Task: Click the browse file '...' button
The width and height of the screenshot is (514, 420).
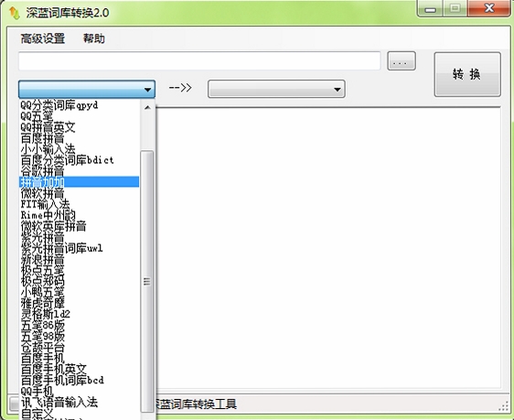Action: (402, 61)
